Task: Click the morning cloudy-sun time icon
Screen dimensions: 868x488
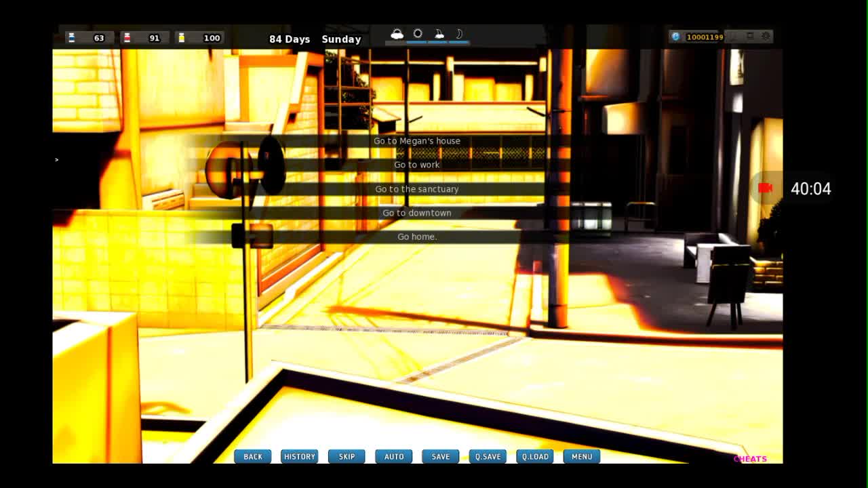Action: click(x=397, y=34)
